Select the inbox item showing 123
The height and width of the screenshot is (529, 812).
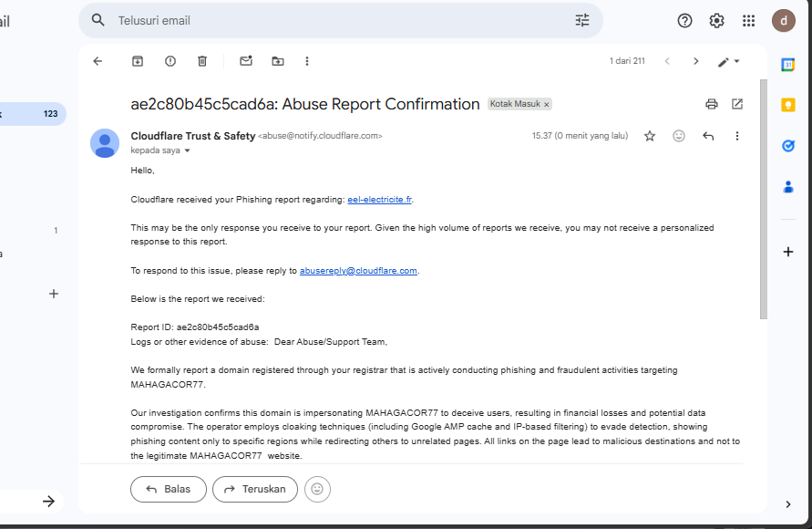click(x=31, y=114)
